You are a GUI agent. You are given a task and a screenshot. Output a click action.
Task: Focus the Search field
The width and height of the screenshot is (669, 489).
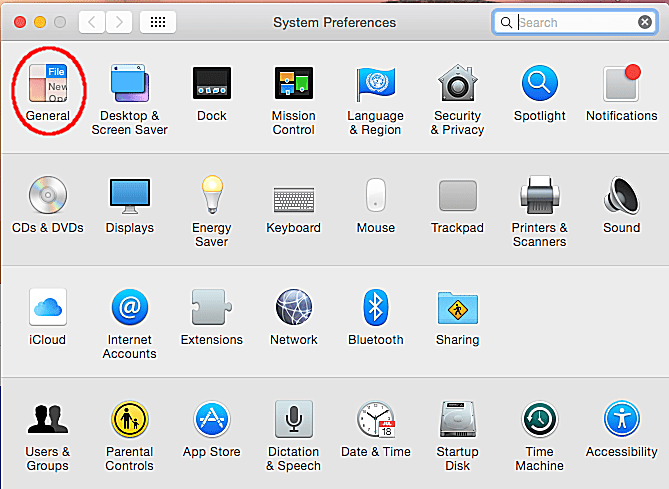575,22
